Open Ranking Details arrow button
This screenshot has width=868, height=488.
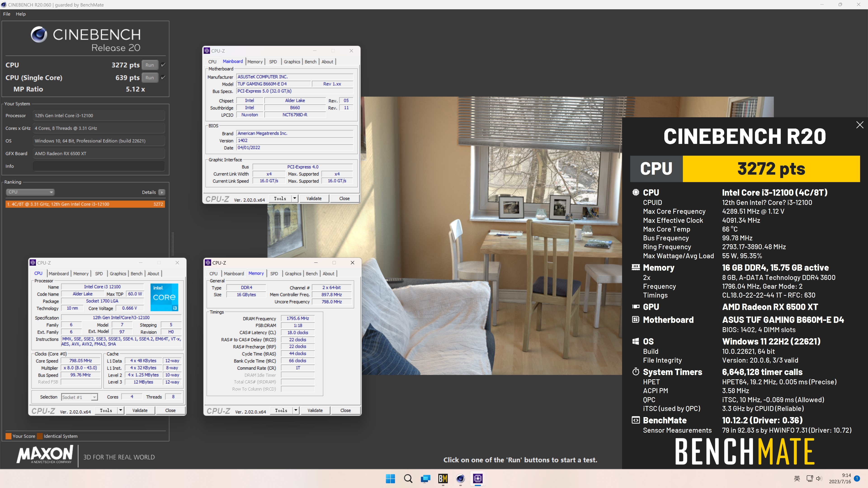click(x=162, y=192)
